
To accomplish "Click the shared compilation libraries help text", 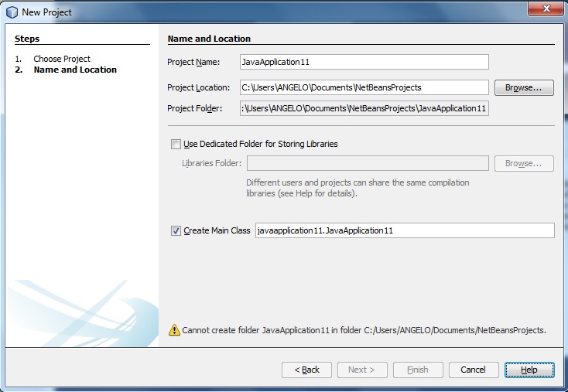I will coord(358,188).
